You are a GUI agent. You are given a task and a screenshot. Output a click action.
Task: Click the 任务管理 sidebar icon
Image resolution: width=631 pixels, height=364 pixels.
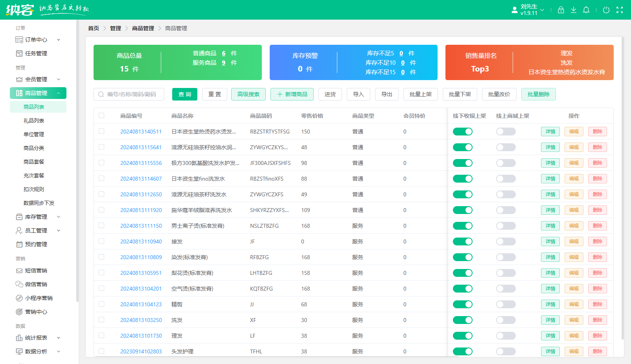(19, 53)
